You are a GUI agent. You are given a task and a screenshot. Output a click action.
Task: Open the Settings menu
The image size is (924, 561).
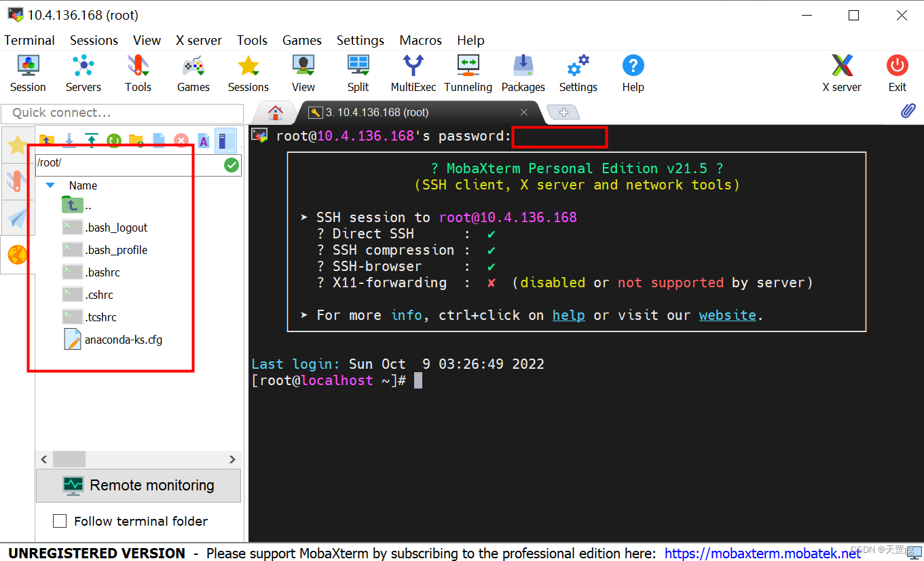[x=361, y=40]
